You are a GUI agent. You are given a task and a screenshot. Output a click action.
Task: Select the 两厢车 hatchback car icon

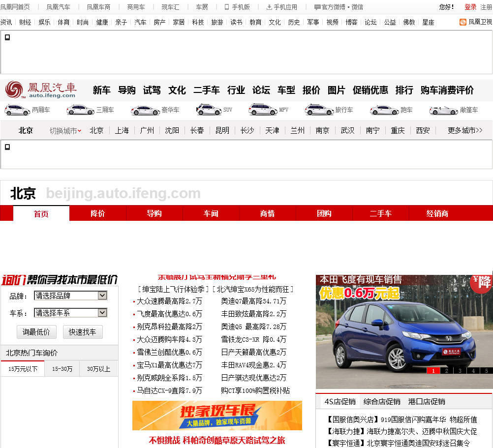tap(17, 110)
